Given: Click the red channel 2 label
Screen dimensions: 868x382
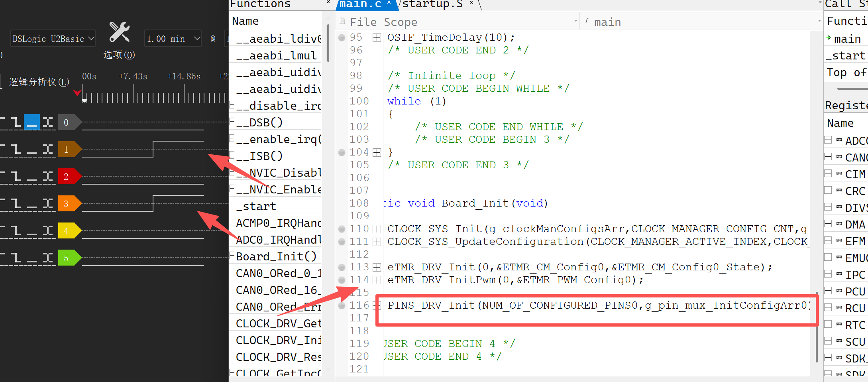Looking at the screenshot, I should pos(67,177).
